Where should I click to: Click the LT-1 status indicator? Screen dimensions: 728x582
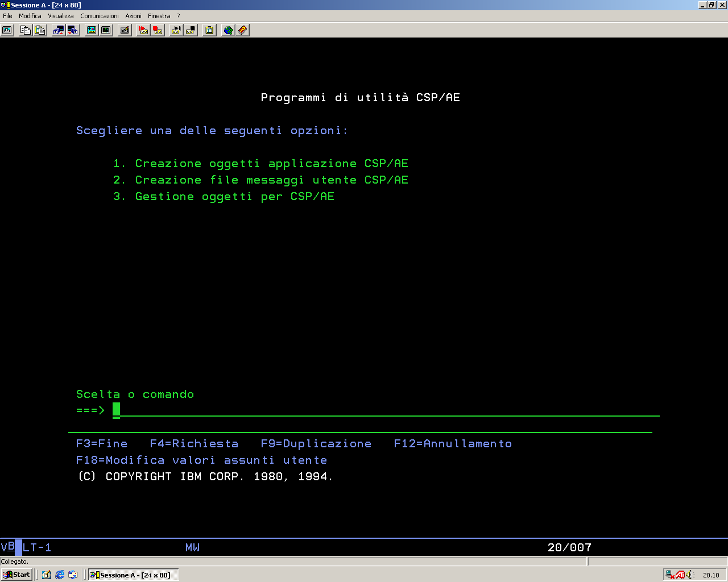pyautogui.click(x=37, y=548)
